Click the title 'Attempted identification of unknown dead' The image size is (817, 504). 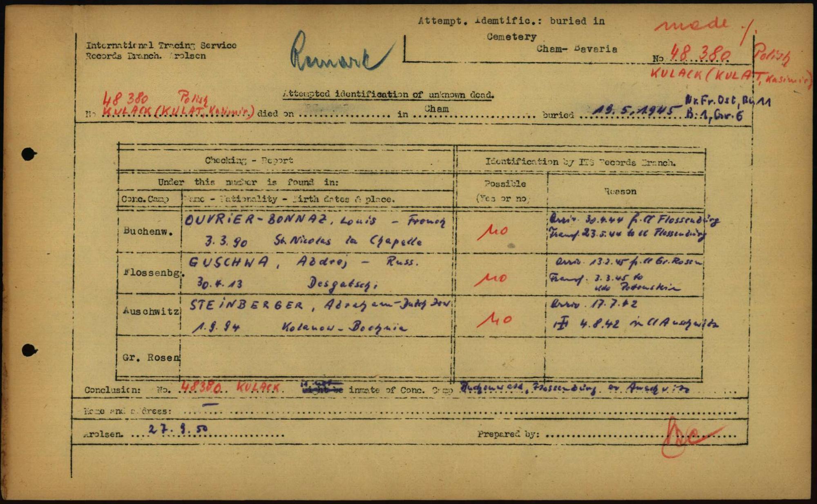coord(388,95)
